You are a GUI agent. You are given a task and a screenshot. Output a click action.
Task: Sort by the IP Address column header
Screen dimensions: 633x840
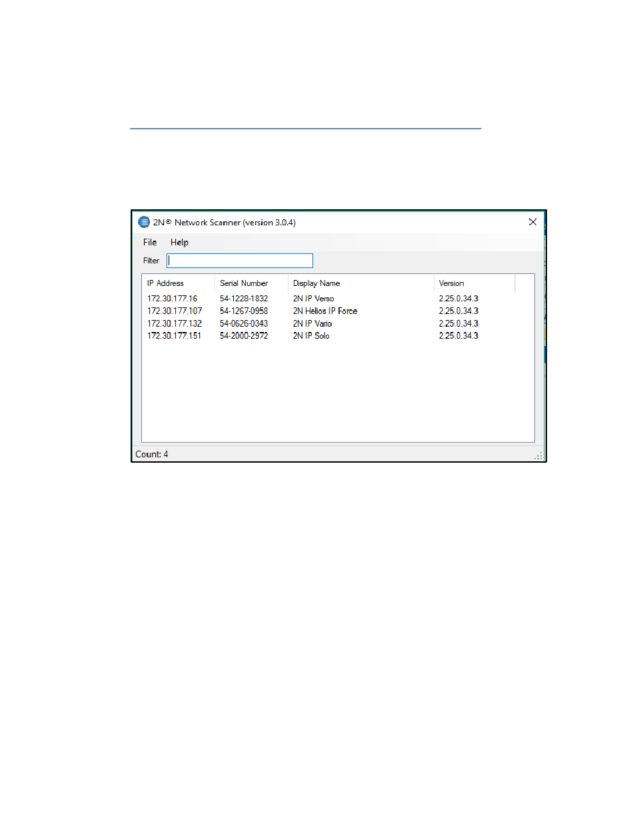coord(165,283)
